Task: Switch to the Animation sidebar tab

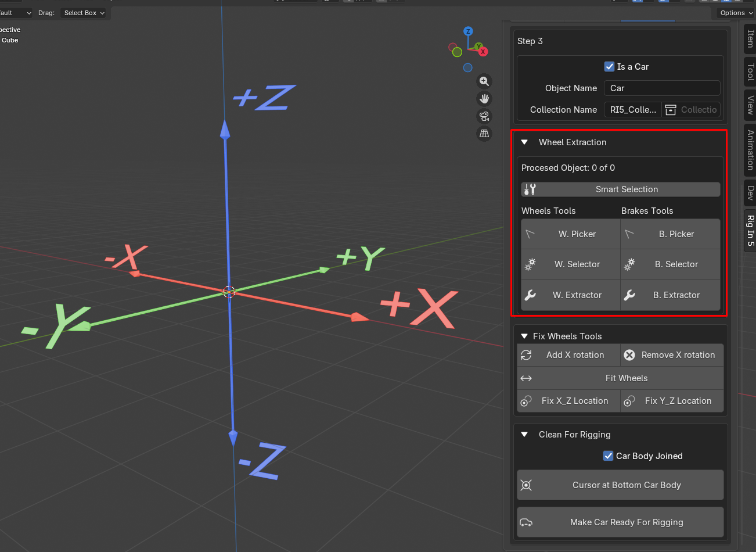Action: click(x=750, y=150)
